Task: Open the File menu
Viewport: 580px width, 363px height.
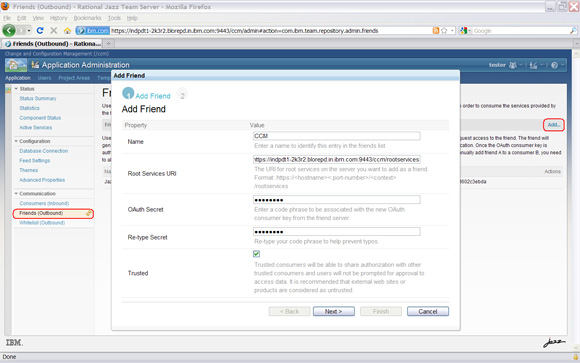Action: (x=7, y=18)
